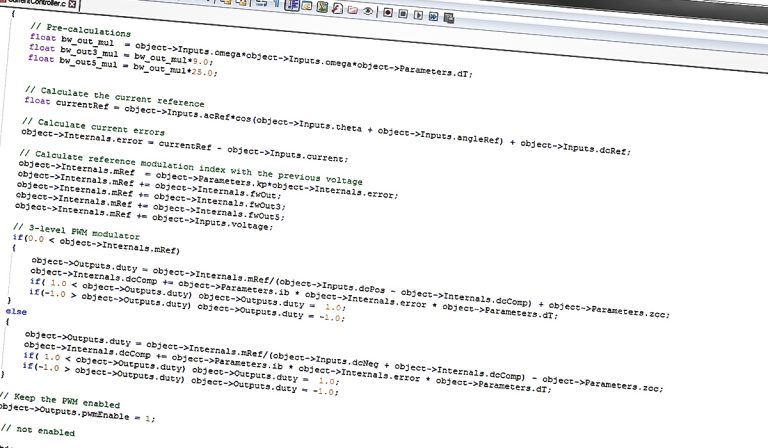The width and height of the screenshot is (768, 448).
Task: Click the 'if(0.0 < object->Internals.mRef)' line
Action: 96,243
